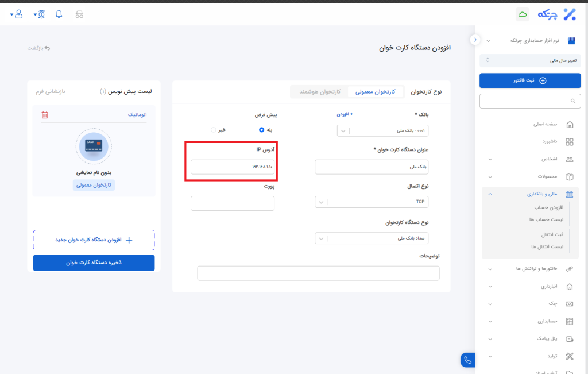Click the phone support floating button

coord(467,360)
